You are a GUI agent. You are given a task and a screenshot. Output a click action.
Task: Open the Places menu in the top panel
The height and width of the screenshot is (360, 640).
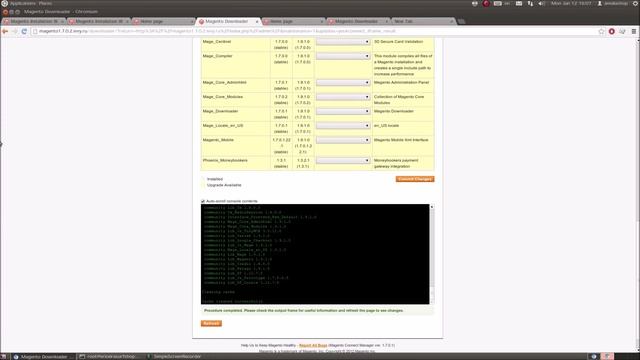pos(45,3)
